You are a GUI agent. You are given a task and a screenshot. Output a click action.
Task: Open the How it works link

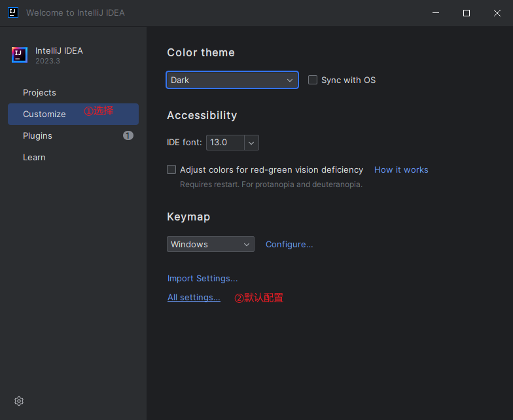coord(401,170)
